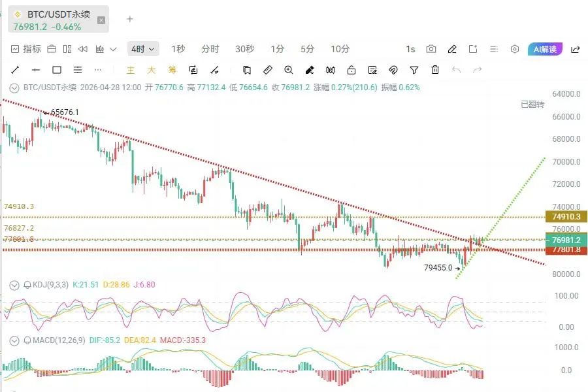This screenshot has height=392, width=588.
Task: Close the BTC/USDT永续 tab
Action: (x=101, y=20)
